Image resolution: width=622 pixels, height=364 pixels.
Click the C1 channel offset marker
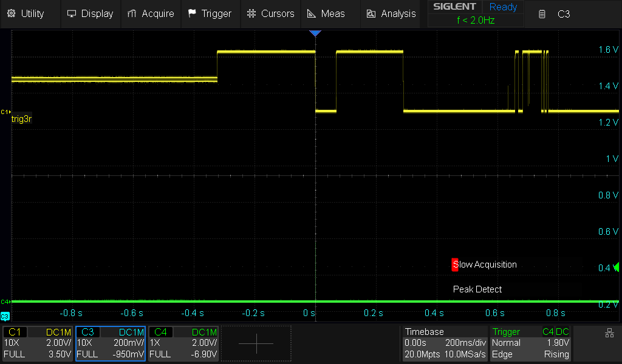[x=5, y=112]
